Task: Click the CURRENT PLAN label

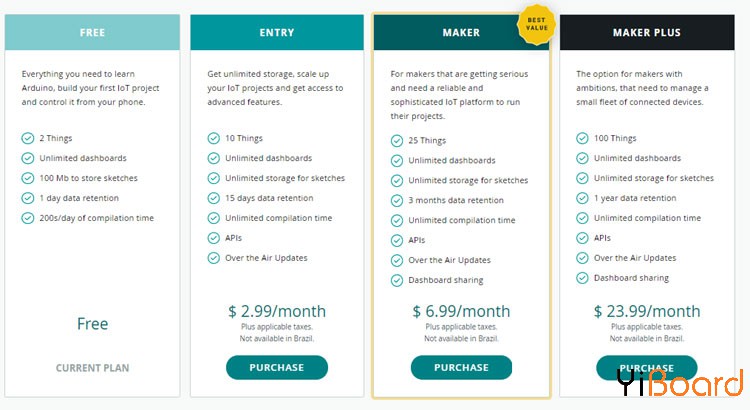Action: point(92,368)
